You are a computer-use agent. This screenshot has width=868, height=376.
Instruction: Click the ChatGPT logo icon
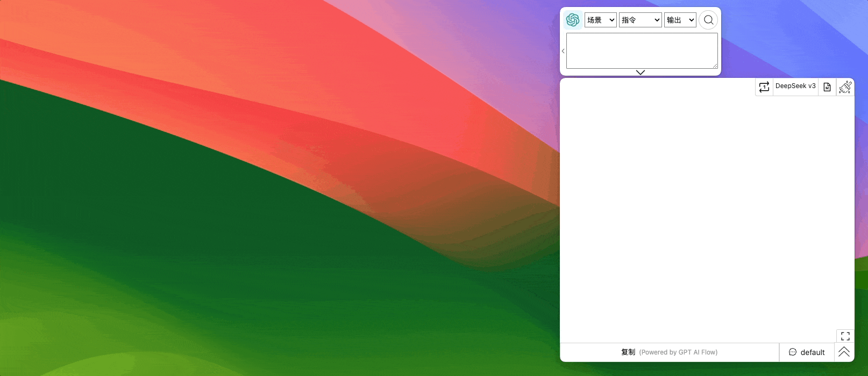pyautogui.click(x=573, y=20)
